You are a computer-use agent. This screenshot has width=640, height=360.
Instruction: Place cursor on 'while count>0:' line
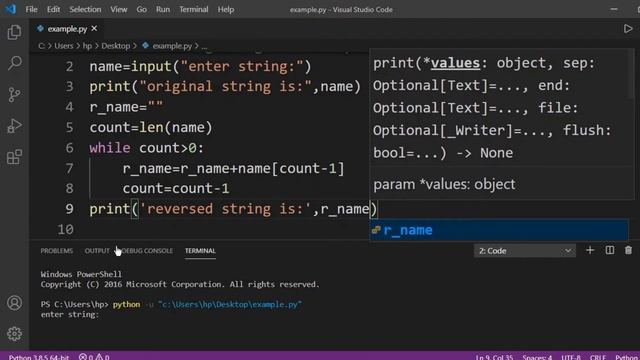[x=147, y=148]
